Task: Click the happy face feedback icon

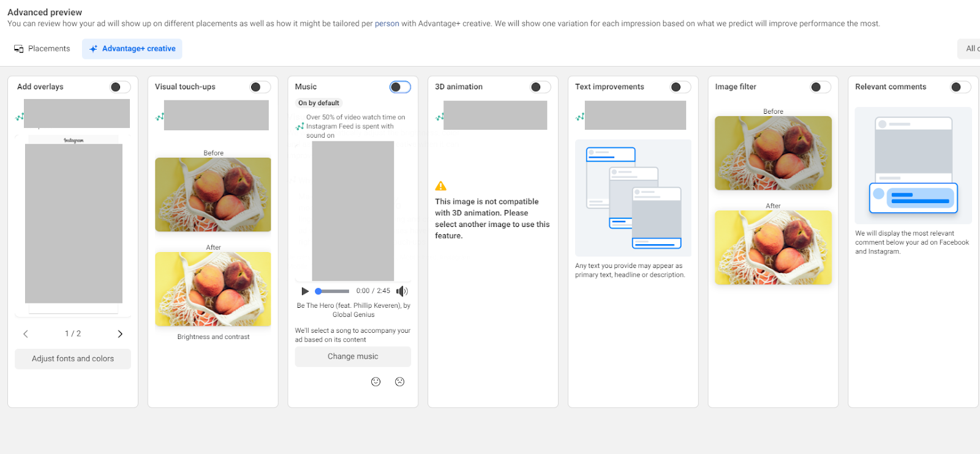Action: (376, 382)
